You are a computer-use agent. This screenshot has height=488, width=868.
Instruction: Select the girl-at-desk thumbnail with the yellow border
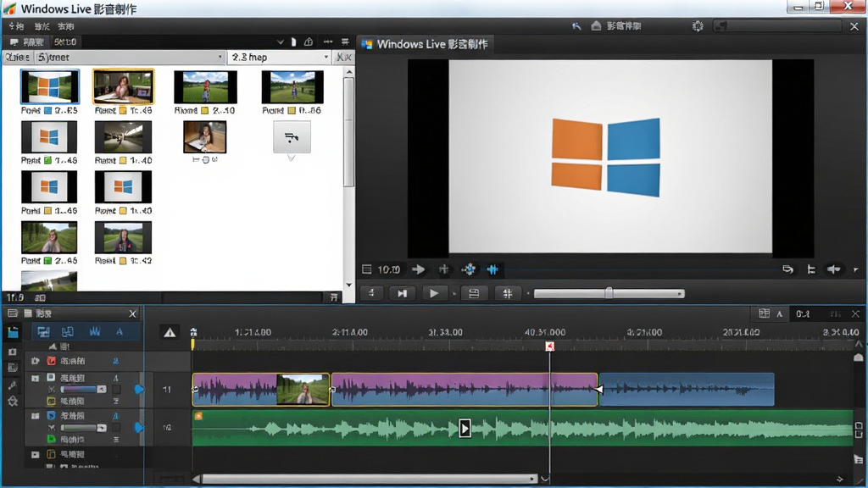tap(123, 87)
